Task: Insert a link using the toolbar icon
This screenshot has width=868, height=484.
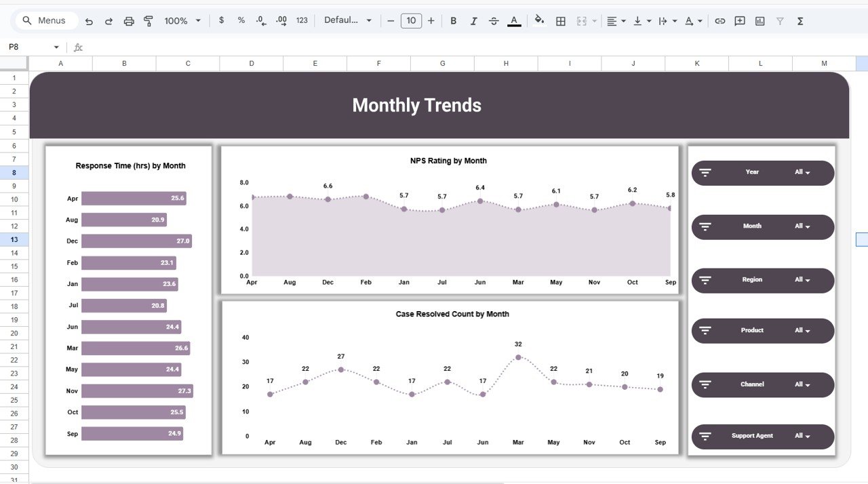Action: [x=719, y=20]
